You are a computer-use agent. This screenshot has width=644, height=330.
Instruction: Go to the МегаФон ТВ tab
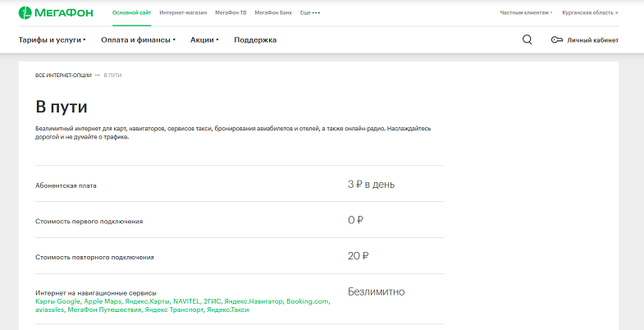coord(231,13)
